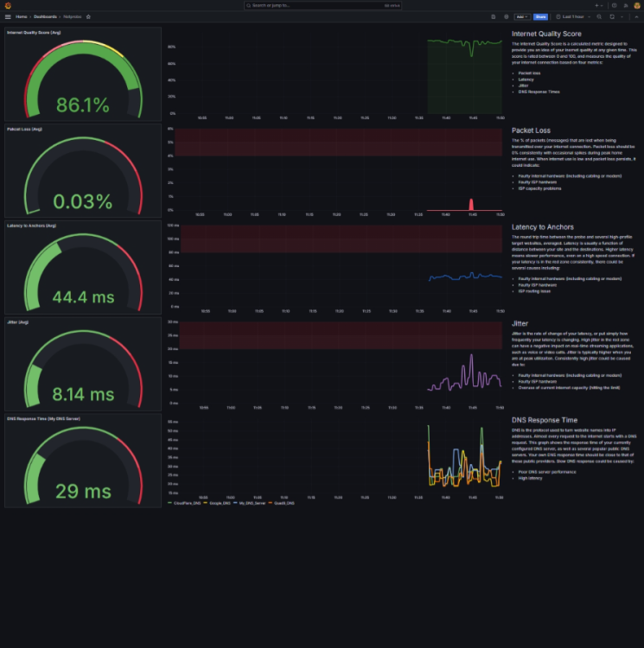Screen dimensions: 644x648
Task: Open the Add dropdown
Action: 522,16
